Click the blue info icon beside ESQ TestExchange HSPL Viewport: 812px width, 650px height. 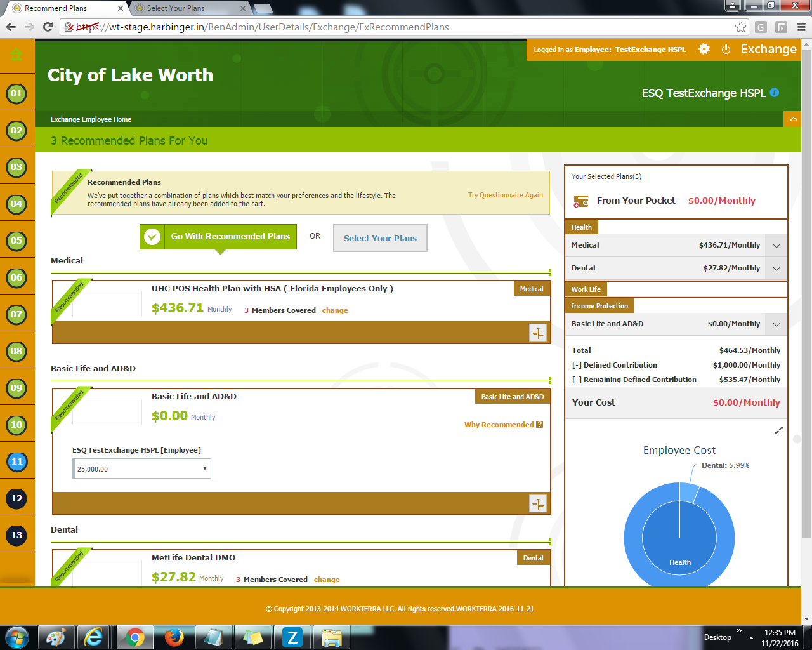[775, 92]
